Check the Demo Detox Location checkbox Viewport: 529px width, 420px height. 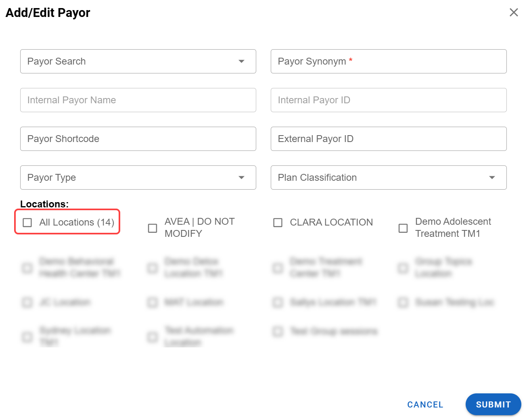153,268
